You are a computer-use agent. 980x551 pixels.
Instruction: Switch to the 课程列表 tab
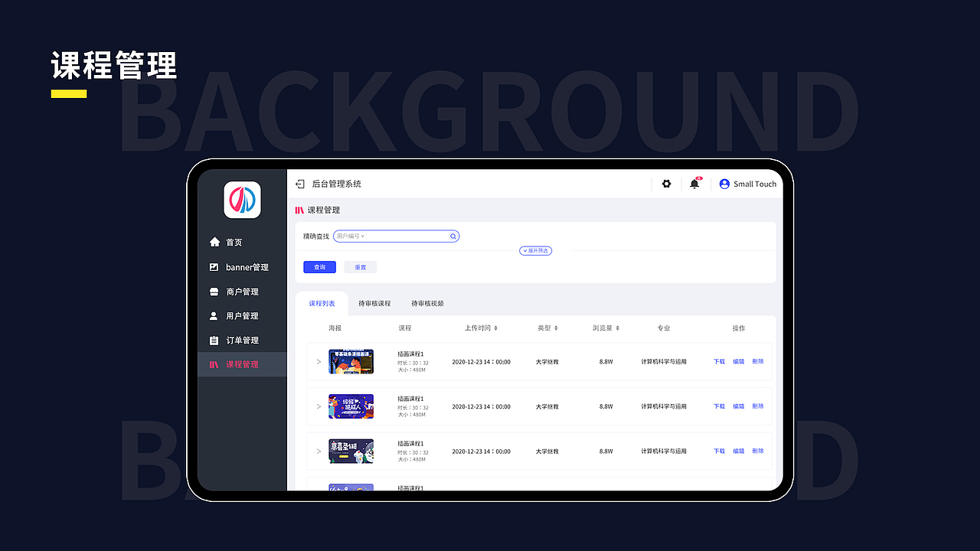point(322,304)
